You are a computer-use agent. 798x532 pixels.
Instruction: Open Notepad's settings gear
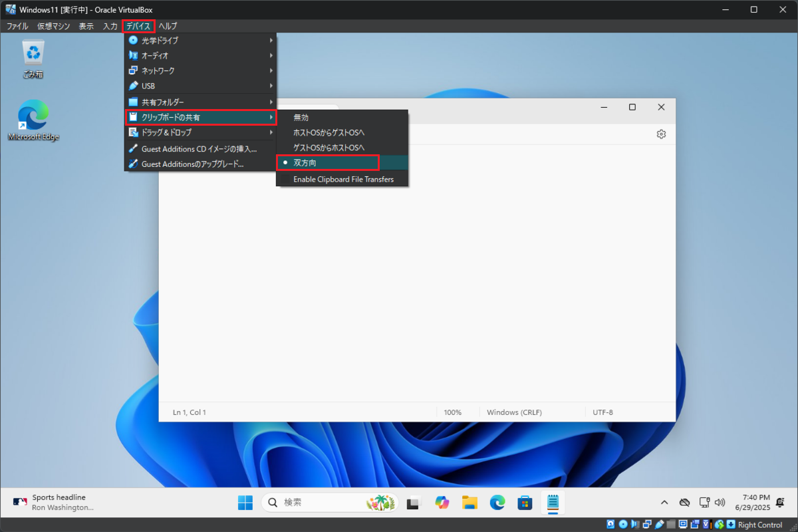pyautogui.click(x=661, y=134)
